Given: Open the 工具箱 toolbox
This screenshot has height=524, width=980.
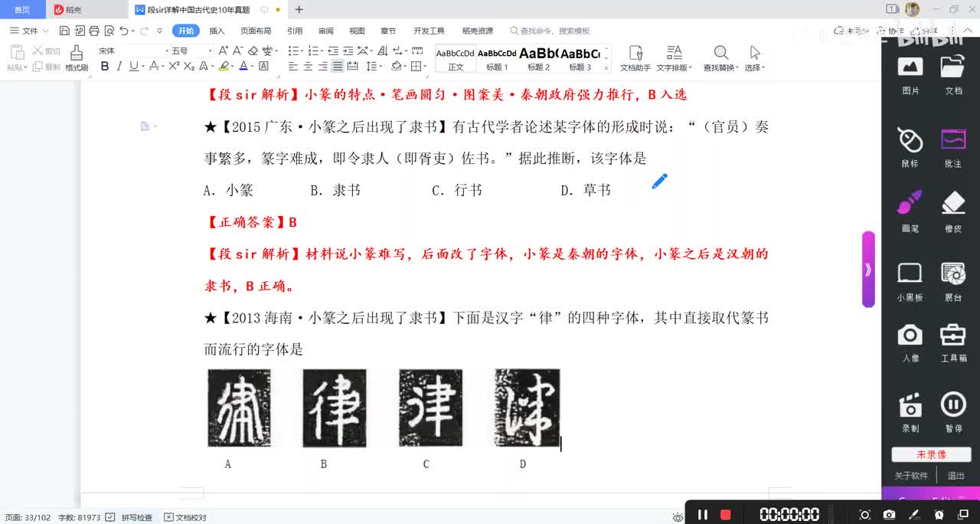Looking at the screenshot, I should [x=953, y=342].
